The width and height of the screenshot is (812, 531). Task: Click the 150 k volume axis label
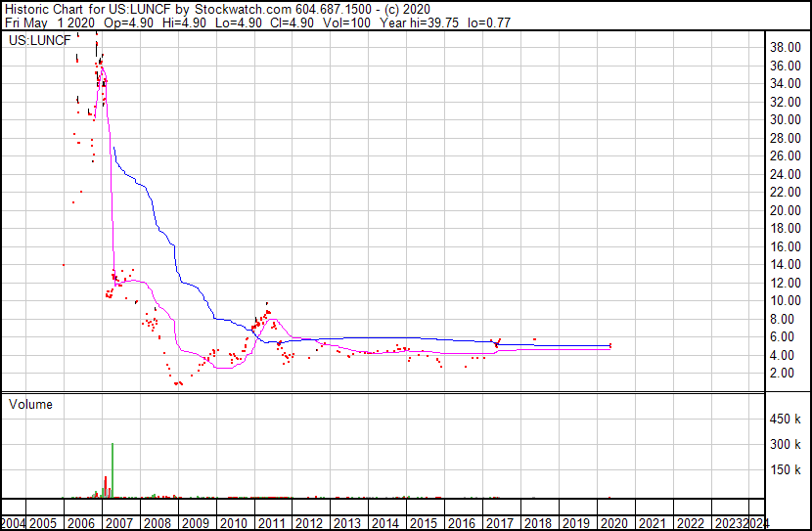[787, 470]
